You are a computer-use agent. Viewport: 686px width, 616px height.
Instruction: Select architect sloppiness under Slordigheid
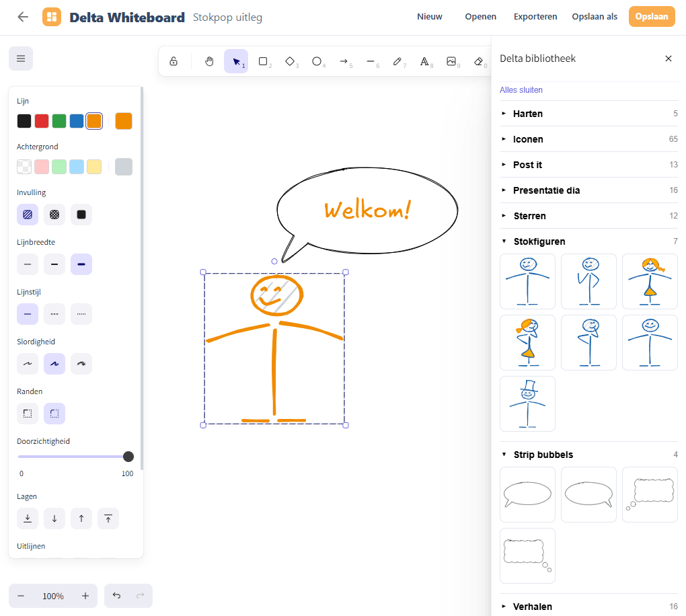(28, 364)
